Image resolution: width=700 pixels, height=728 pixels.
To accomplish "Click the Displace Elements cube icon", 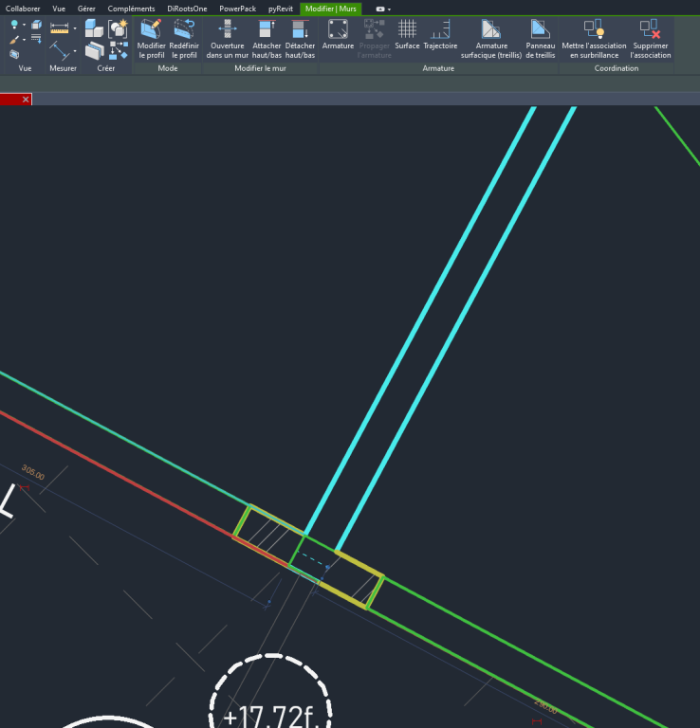I will coord(36,25).
